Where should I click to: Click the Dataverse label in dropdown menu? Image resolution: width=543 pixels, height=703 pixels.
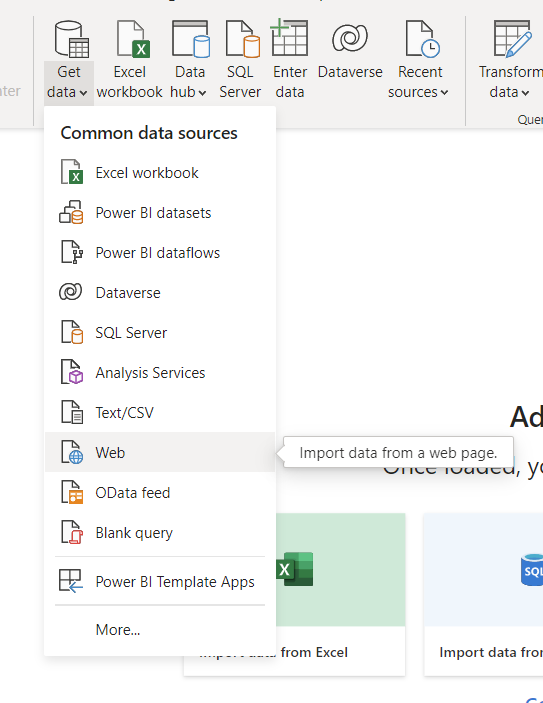coord(128,293)
